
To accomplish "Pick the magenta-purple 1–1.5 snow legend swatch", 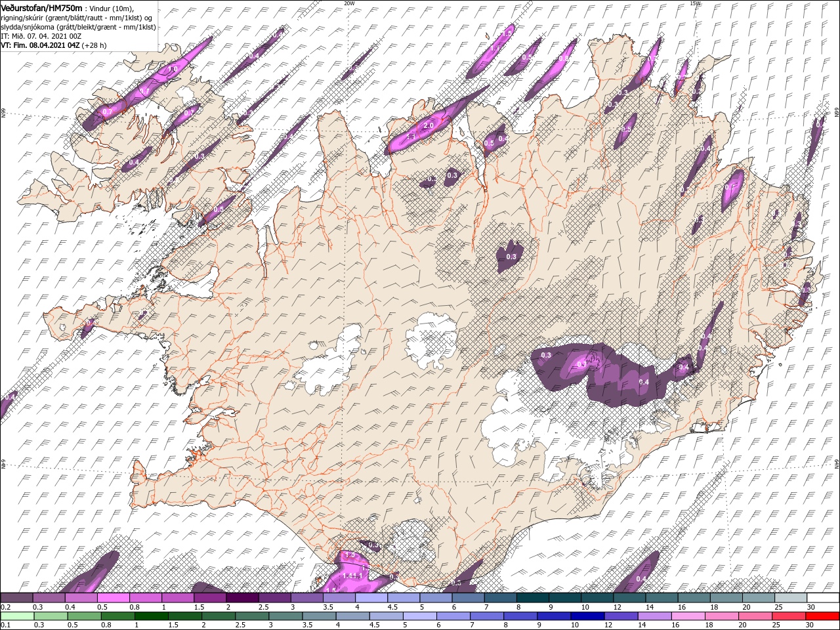I will click(177, 598).
